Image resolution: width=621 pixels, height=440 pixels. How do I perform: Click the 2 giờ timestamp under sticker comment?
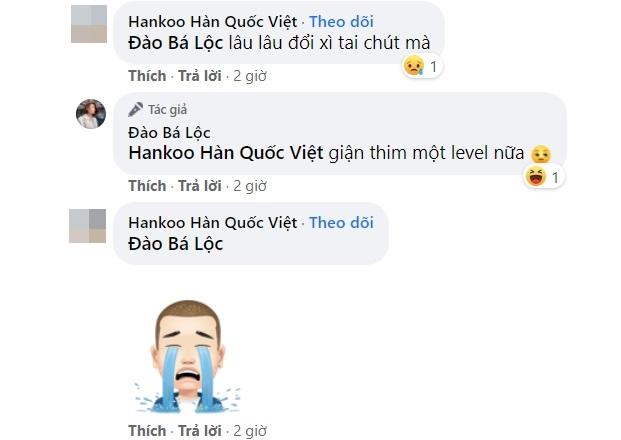pos(250,430)
